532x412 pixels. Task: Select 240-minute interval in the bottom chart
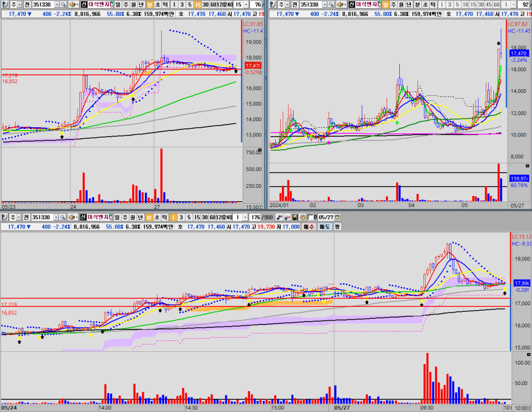(228, 217)
